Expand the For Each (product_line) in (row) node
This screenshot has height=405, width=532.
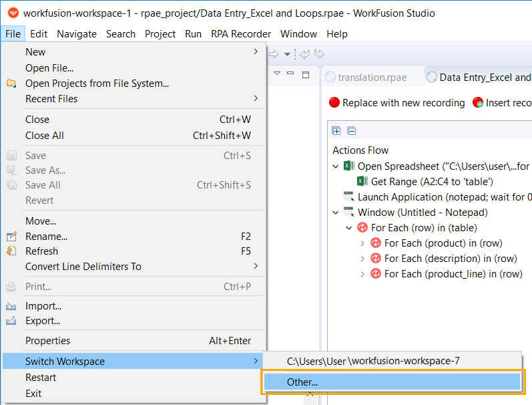(362, 274)
